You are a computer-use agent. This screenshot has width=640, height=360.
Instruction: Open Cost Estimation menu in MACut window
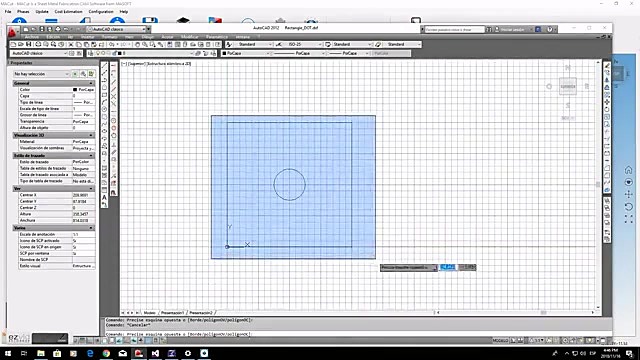(x=69, y=11)
